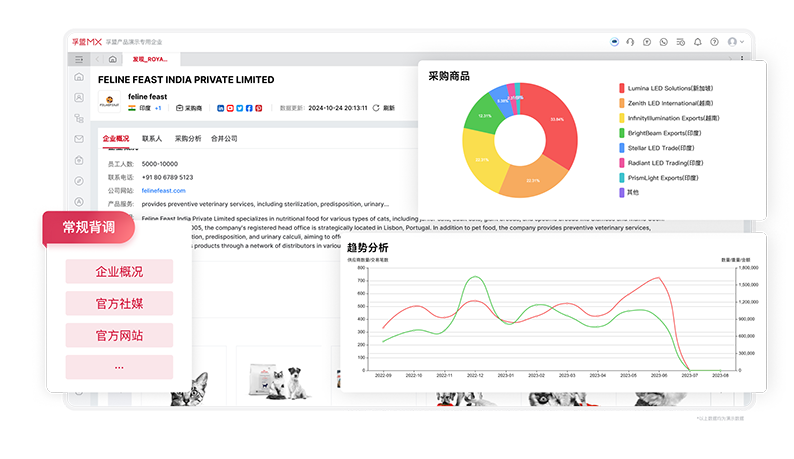Click the cat food bag product image
Screen dimensions: 794x459
[x=280, y=381]
